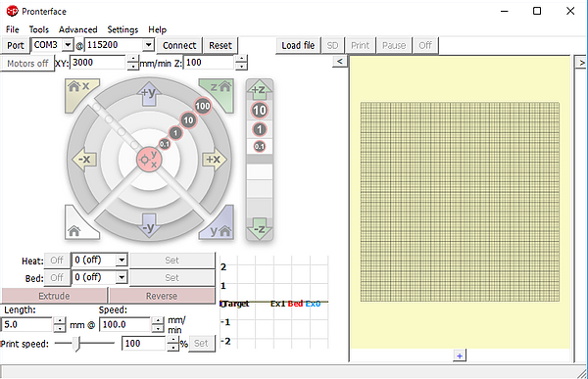Click the Connect button
Image resolution: width=588 pixels, height=379 pixels.
tap(179, 45)
